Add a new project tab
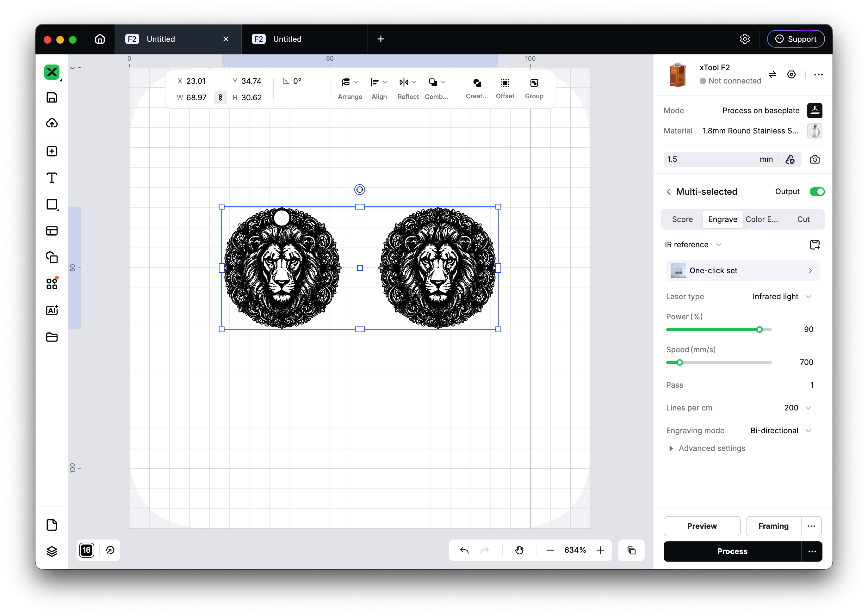 point(381,39)
